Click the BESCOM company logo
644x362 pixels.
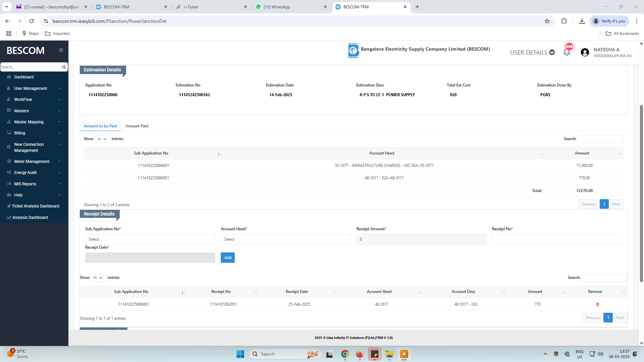(353, 50)
